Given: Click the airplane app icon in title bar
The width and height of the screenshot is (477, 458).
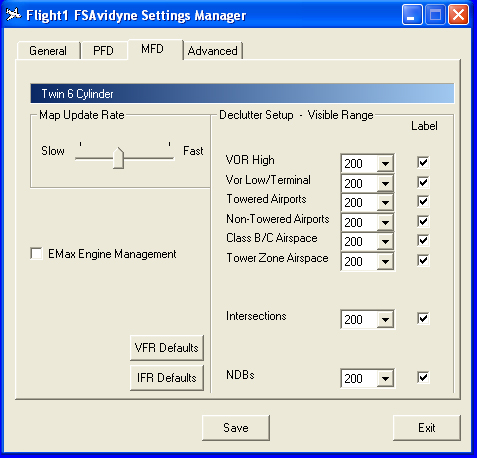Looking at the screenshot, I should pyautogui.click(x=13, y=14).
